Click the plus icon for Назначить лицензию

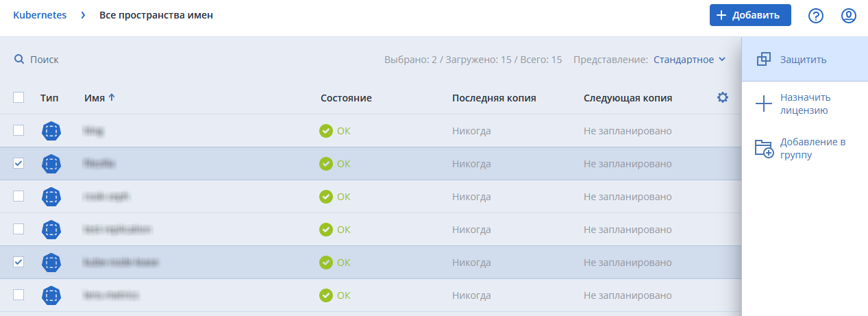click(x=763, y=104)
